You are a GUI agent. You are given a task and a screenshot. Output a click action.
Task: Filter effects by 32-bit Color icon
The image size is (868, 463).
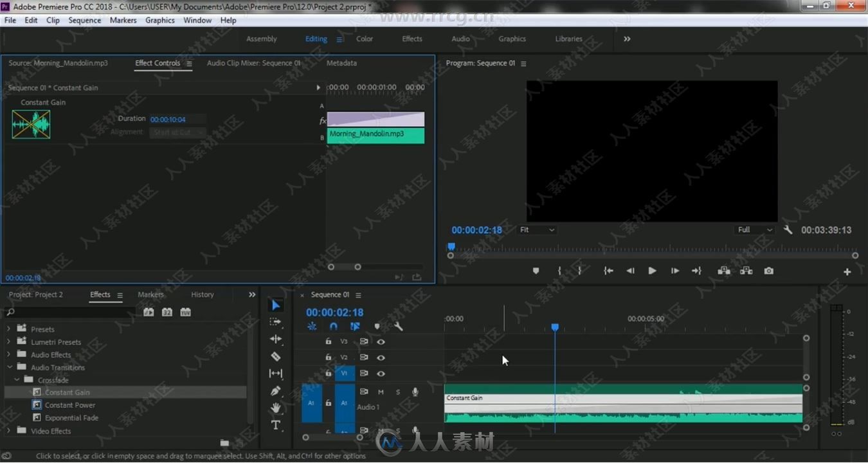point(167,312)
